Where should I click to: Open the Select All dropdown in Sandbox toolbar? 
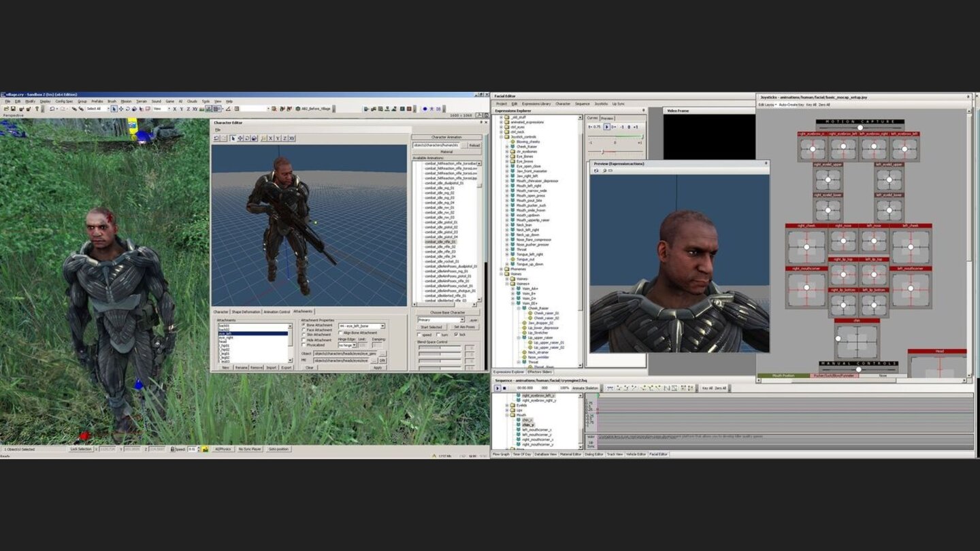[108, 109]
